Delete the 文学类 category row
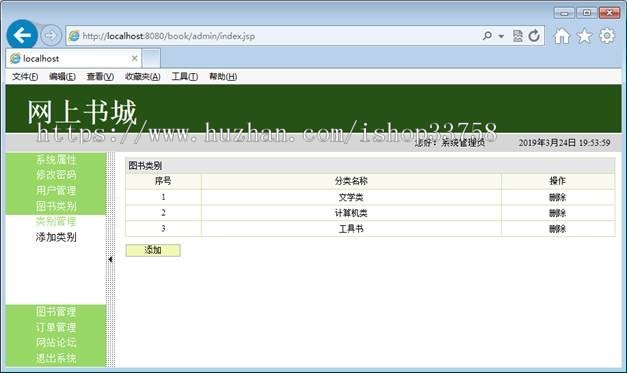This screenshot has height=373, width=627. (557, 197)
